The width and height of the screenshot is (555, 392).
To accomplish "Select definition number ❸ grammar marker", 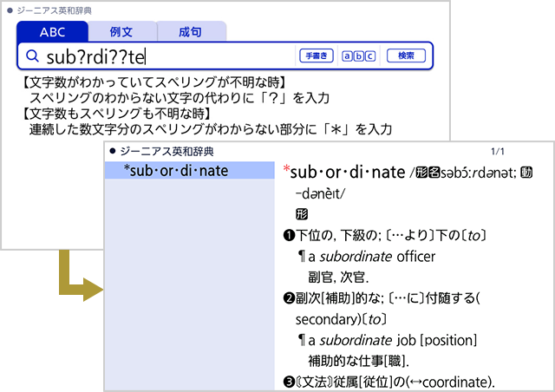I will 290,382.
